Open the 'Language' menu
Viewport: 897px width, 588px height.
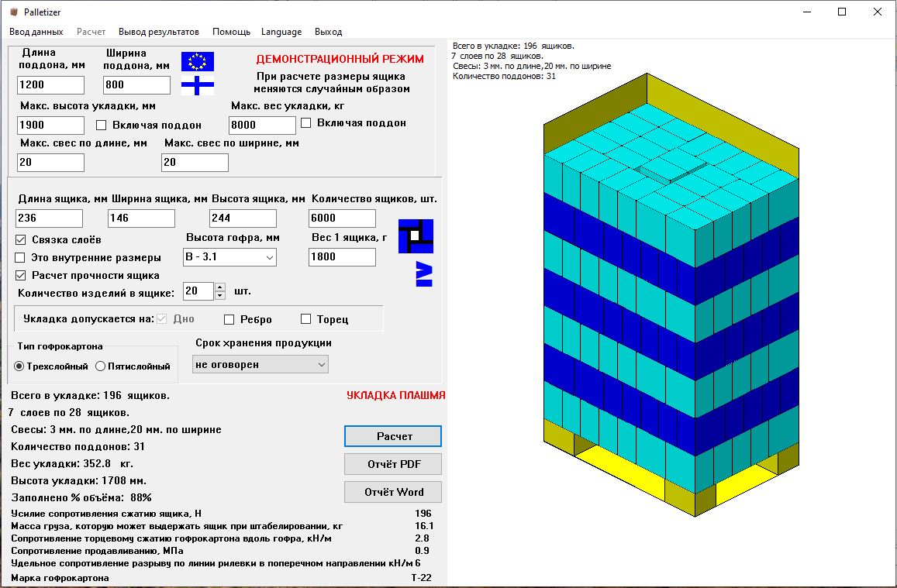(281, 32)
